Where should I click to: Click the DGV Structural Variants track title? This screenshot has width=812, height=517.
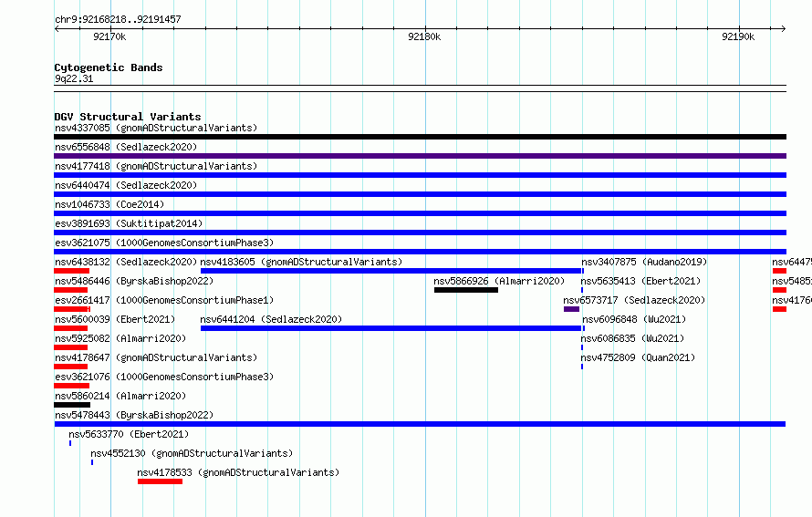128,117
